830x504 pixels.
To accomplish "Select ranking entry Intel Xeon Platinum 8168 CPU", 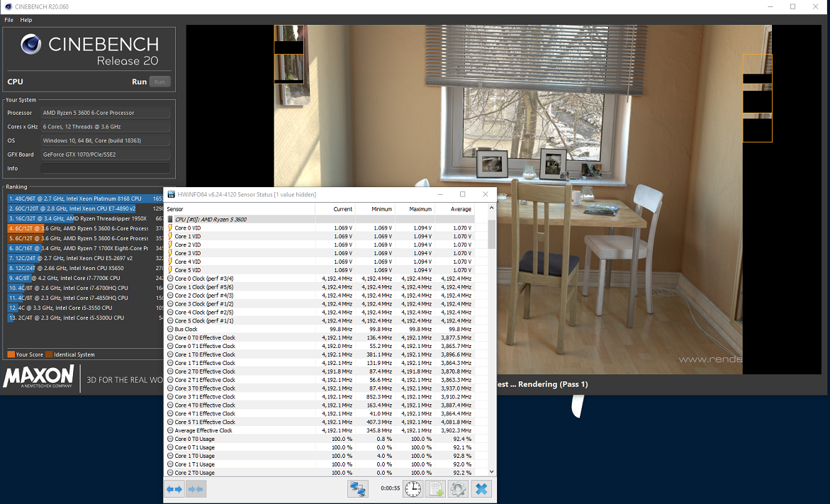I will tap(85, 198).
